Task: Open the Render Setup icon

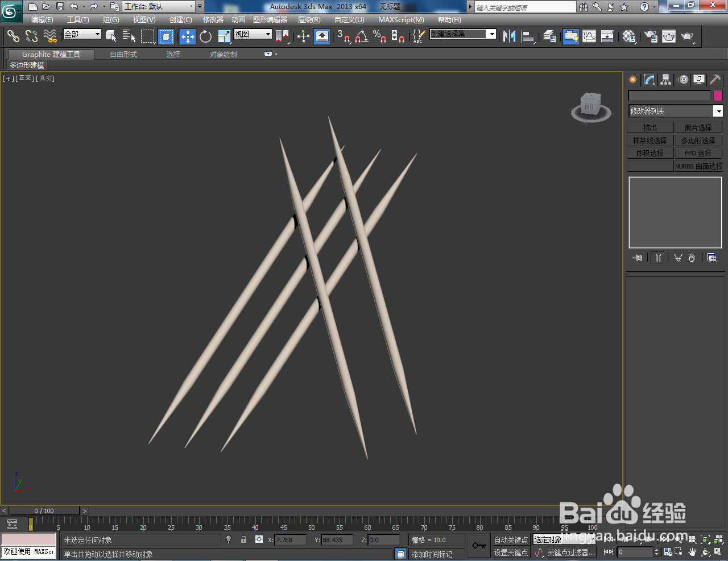Action: tap(650, 36)
